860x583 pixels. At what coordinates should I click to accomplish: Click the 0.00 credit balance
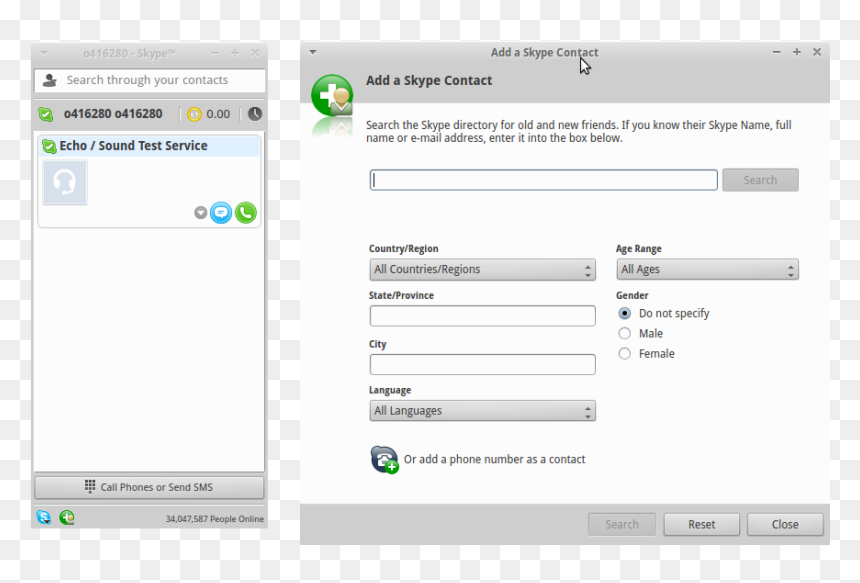point(218,114)
